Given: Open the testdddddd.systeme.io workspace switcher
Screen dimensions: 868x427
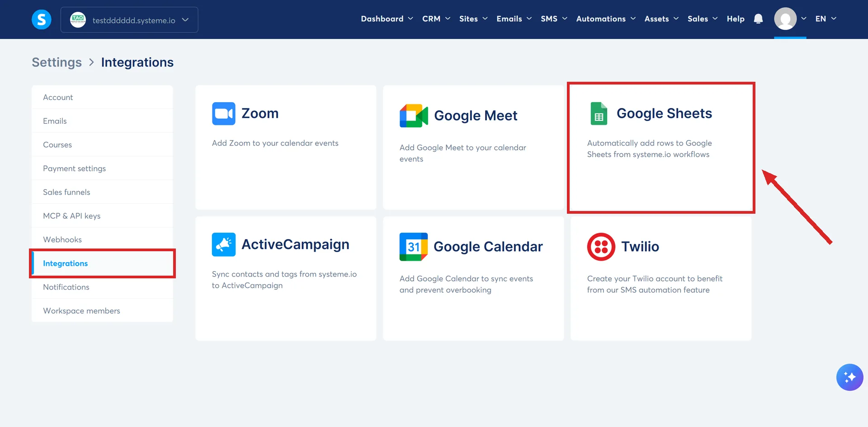Looking at the screenshot, I should click(129, 20).
